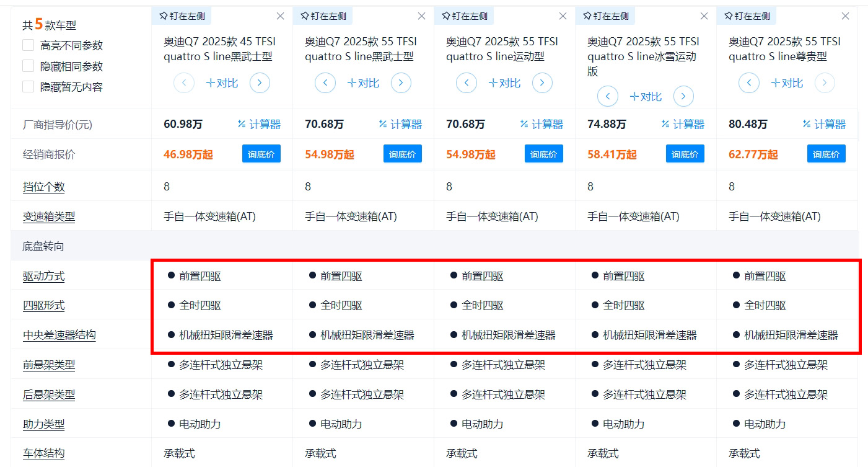Screen dimensions: 868x467
Task: Move 45 TFSI 黑武士型 column left arrow
Action: pyautogui.click(x=184, y=82)
